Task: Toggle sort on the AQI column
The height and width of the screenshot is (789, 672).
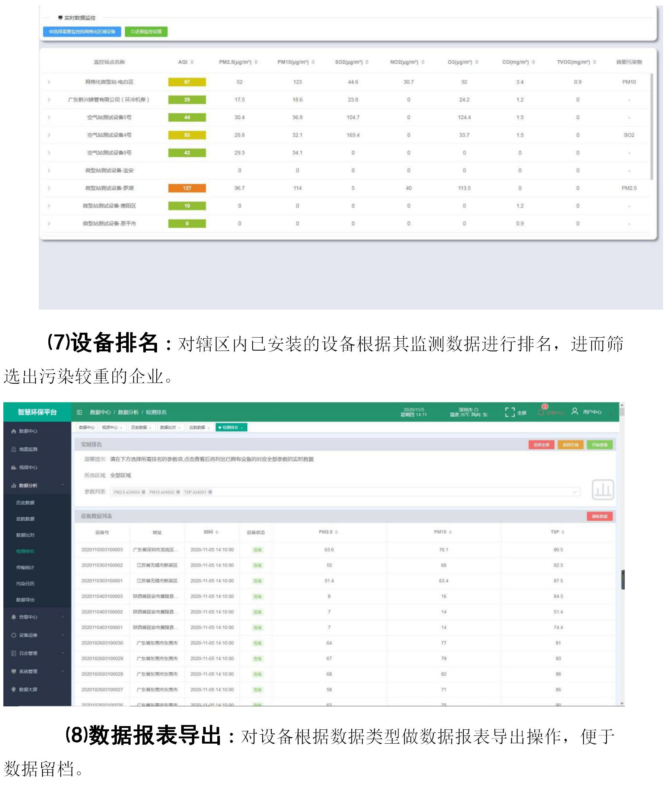Action: click(192, 62)
